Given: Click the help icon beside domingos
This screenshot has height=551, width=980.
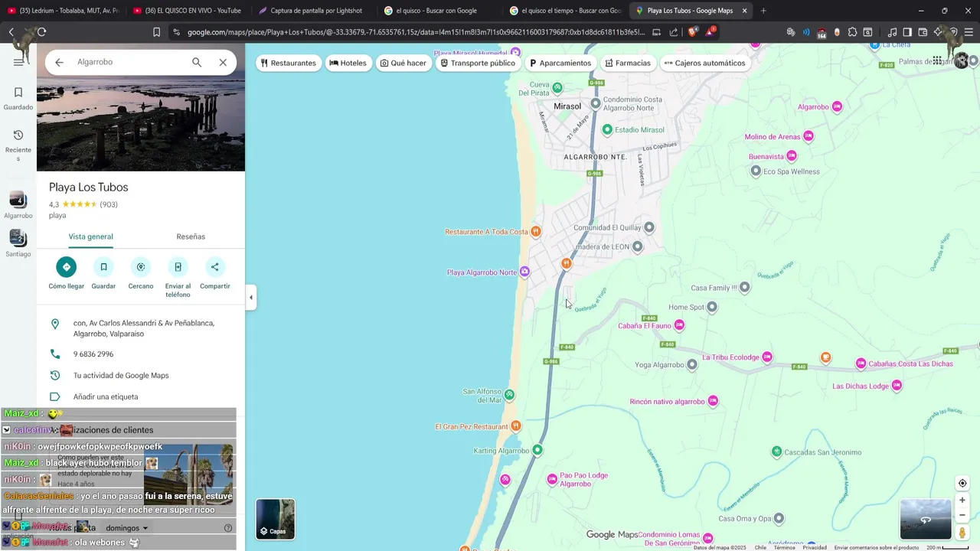Looking at the screenshot, I should tap(227, 528).
